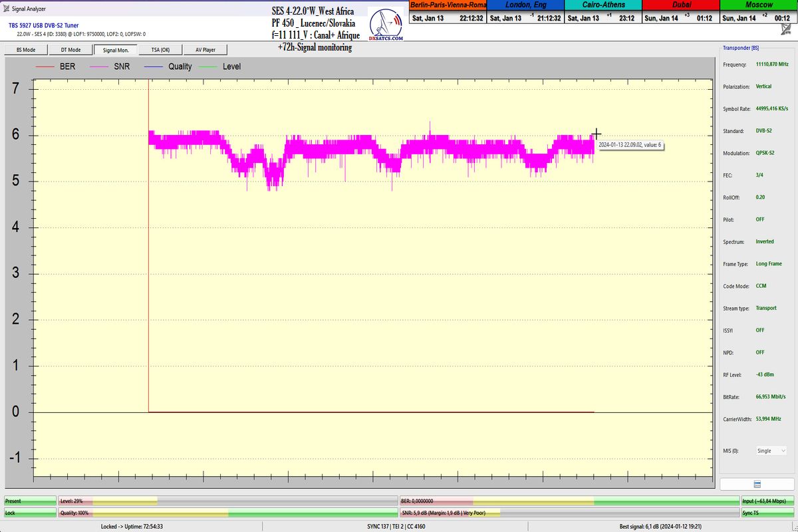
Task: Click the Level 29% meter bar
Action: [x=227, y=501]
